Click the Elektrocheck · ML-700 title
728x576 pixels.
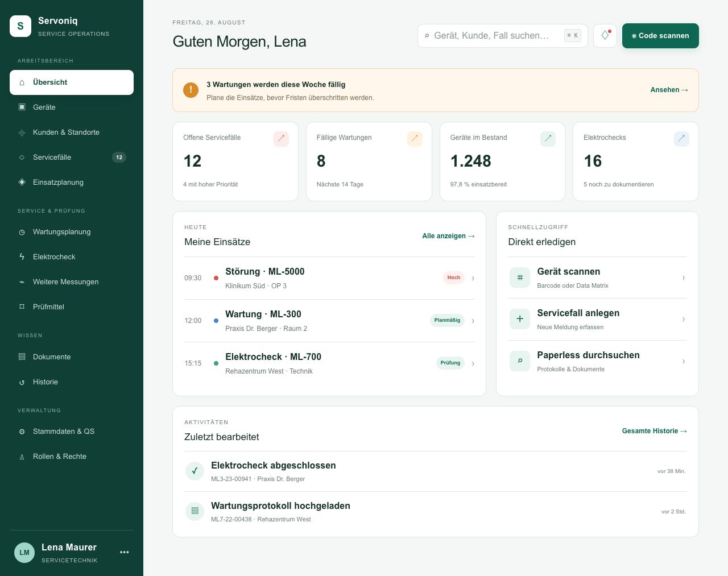(274, 357)
